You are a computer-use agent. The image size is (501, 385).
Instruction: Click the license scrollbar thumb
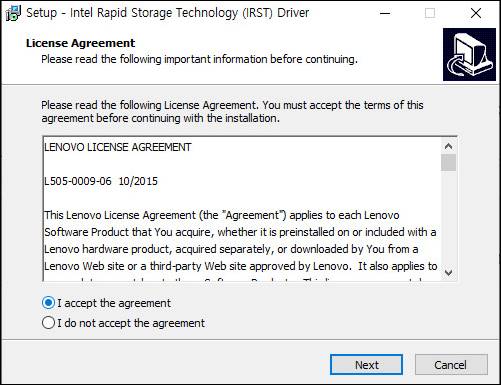[448, 162]
